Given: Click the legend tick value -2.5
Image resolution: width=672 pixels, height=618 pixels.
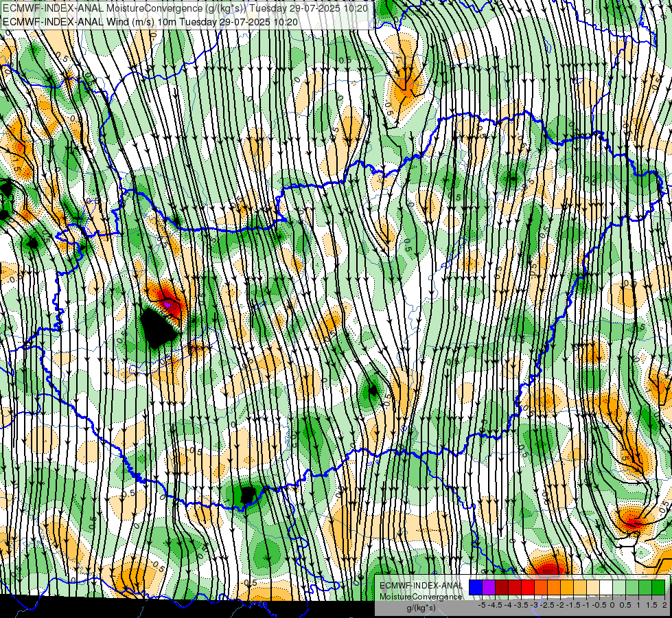Looking at the screenshot, I should 547,605.
